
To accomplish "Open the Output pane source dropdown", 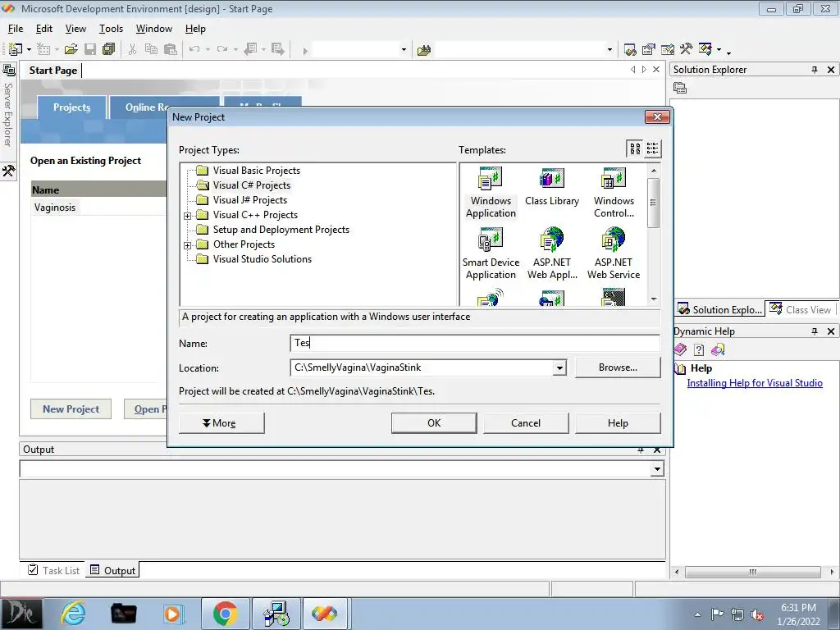I will pos(657,469).
